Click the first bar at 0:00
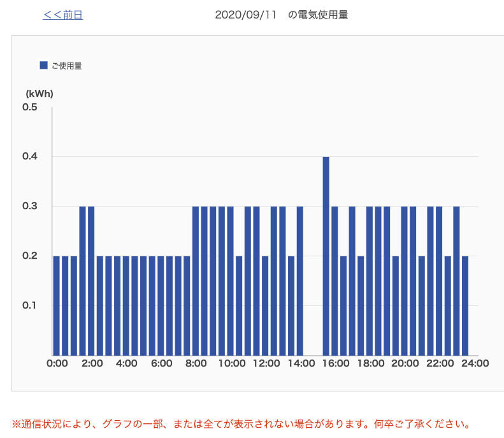This screenshot has height=438, width=504. pos(57,305)
